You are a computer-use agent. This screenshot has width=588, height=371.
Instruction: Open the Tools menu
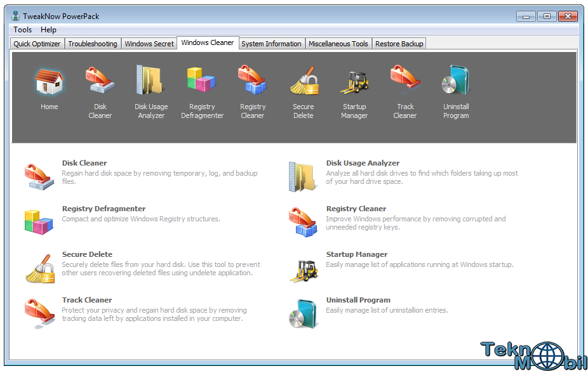pyautogui.click(x=22, y=30)
